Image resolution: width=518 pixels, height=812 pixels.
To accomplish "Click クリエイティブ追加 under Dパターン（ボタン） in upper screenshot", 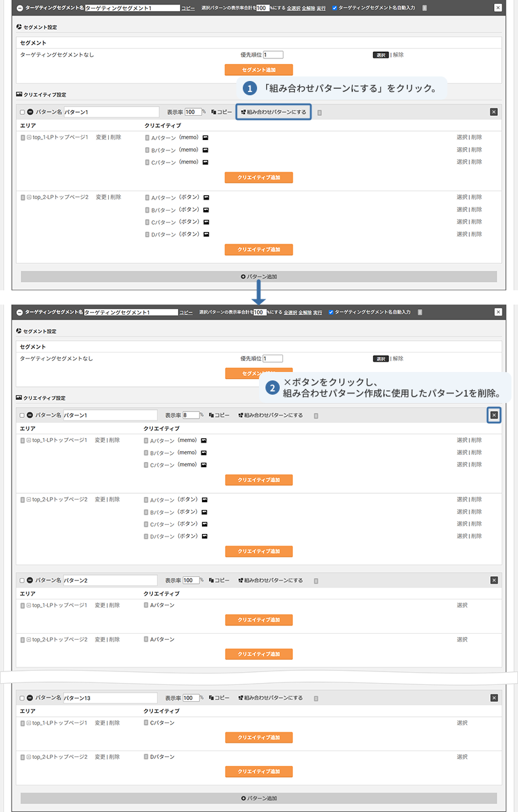I will pos(259,249).
